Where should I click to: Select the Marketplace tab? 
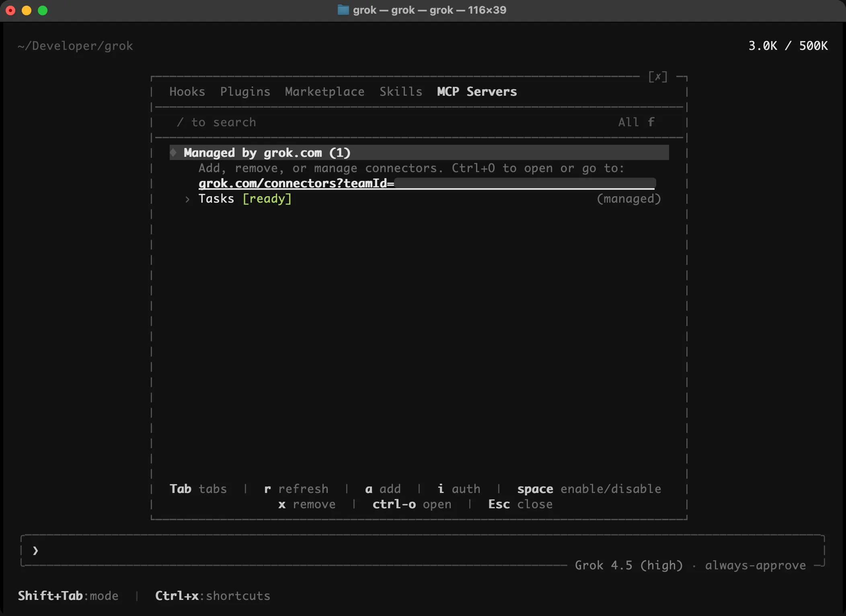pos(324,92)
